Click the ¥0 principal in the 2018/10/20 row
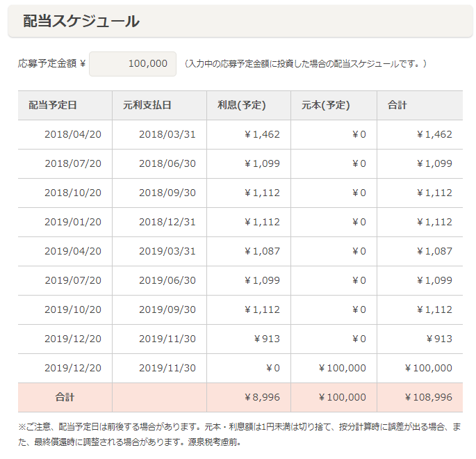 point(359,193)
